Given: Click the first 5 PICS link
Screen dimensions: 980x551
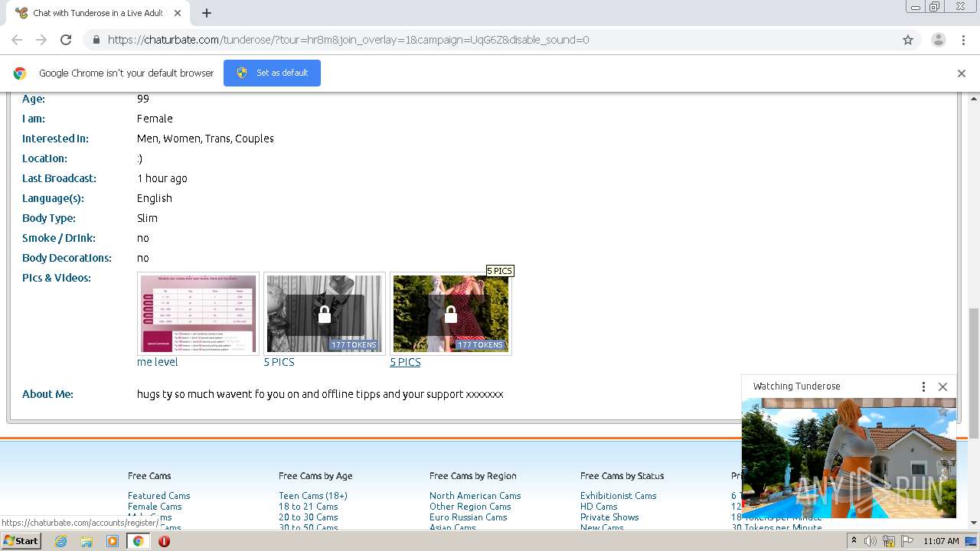Looking at the screenshot, I should point(279,362).
